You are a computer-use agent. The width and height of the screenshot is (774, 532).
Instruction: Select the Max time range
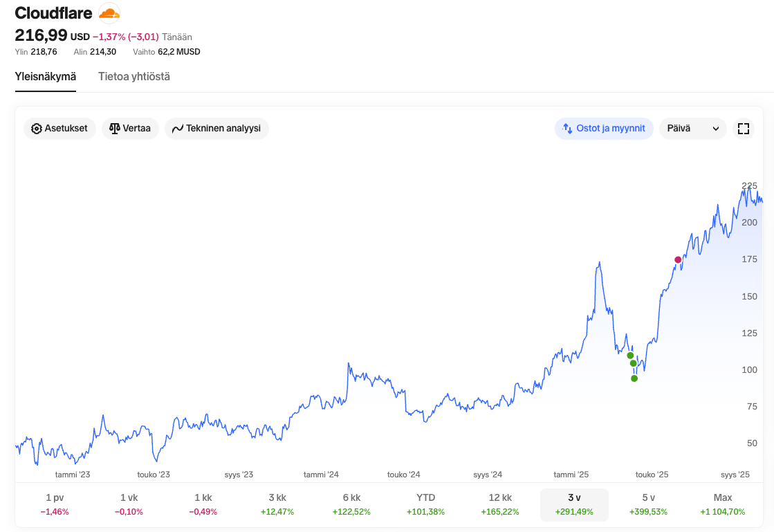point(723,504)
